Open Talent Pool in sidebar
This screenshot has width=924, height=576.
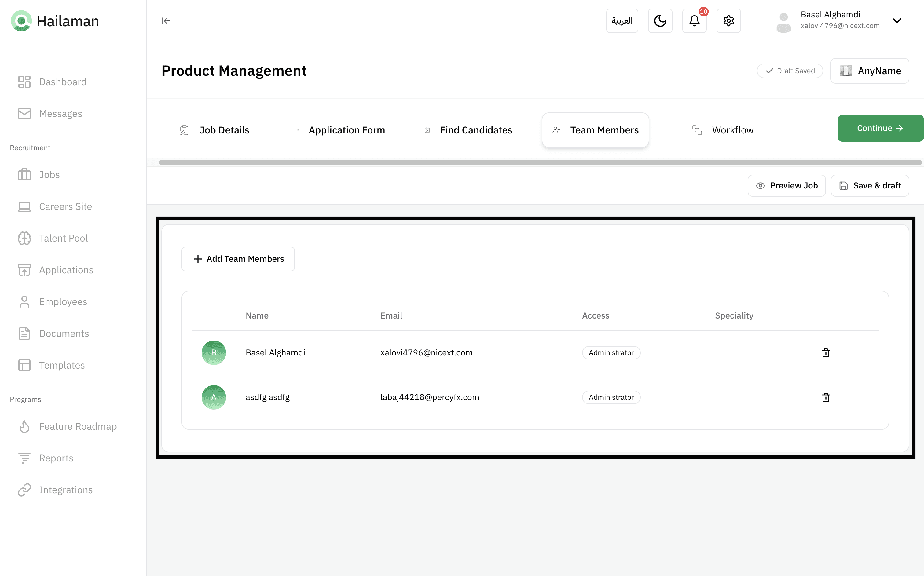(x=63, y=239)
